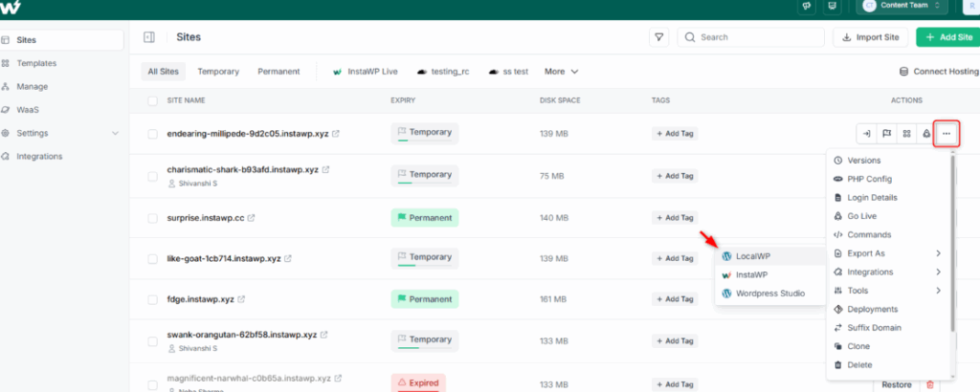Click the Add Site button
Viewport: 980px width, 392px height.
tap(948, 37)
